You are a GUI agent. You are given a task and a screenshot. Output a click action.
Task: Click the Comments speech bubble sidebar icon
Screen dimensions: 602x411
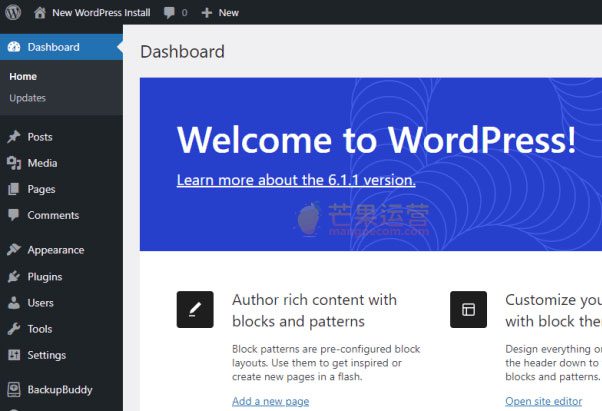(13, 215)
